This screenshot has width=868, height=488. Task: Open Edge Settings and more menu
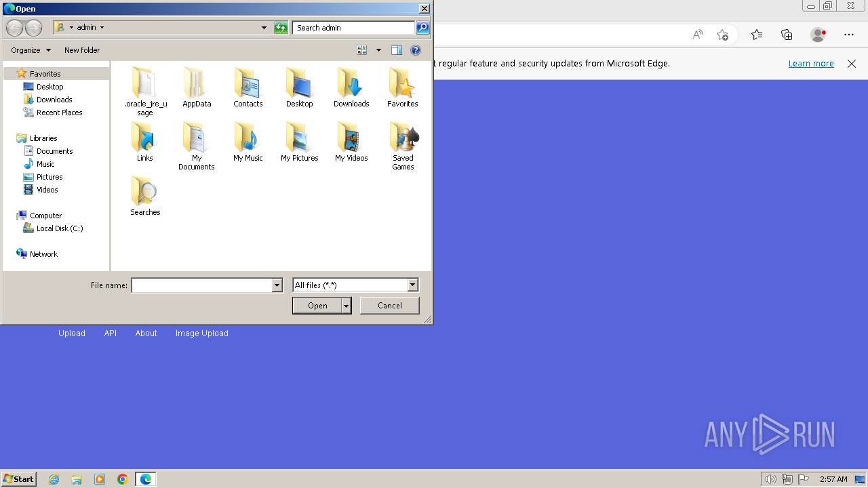(x=849, y=35)
